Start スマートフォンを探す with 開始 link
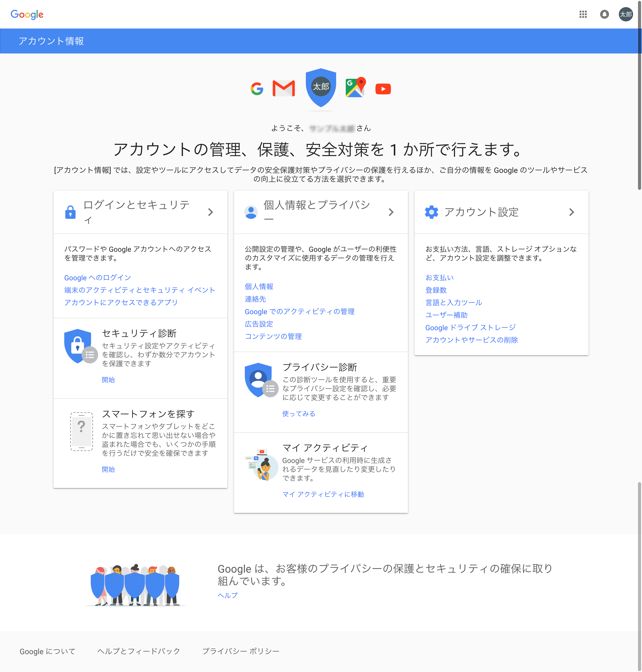 coord(108,469)
